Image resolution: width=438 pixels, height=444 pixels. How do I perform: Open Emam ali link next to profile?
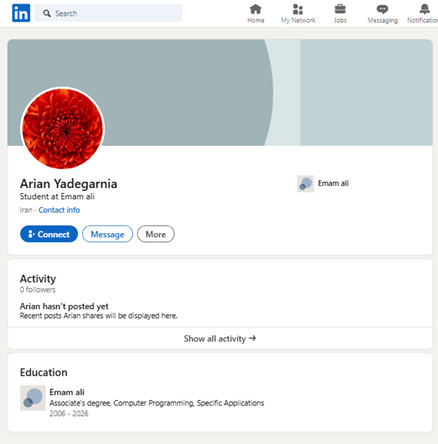[x=333, y=183]
